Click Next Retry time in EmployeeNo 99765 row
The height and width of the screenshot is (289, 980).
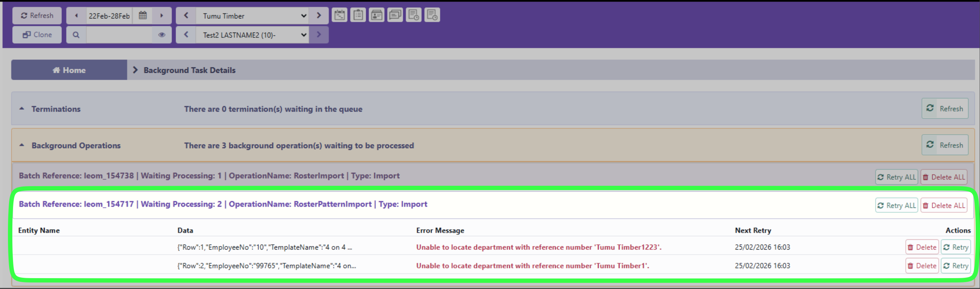[762, 266]
